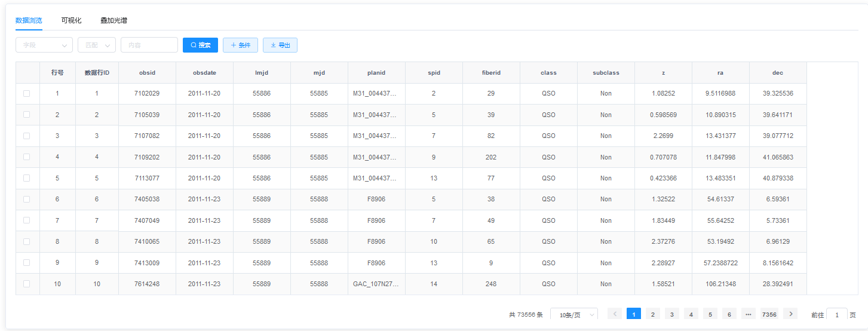868x331 pixels.
Task: Click the pagination ellipsis icon
Action: point(749,314)
